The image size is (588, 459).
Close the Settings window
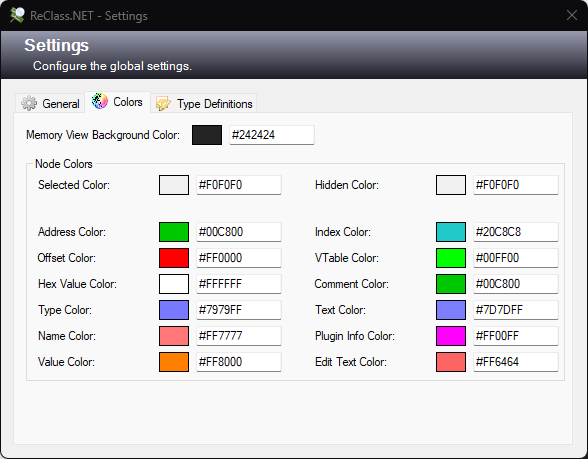click(572, 15)
